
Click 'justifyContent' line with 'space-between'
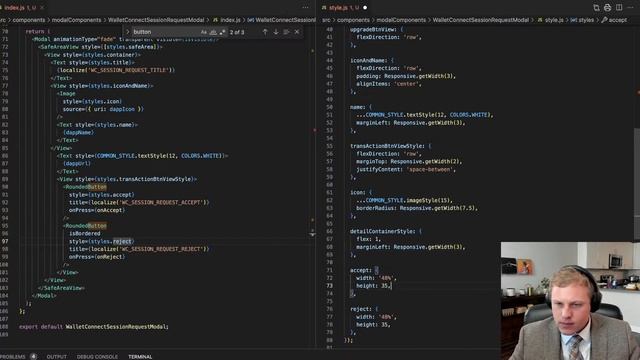[x=406, y=169]
